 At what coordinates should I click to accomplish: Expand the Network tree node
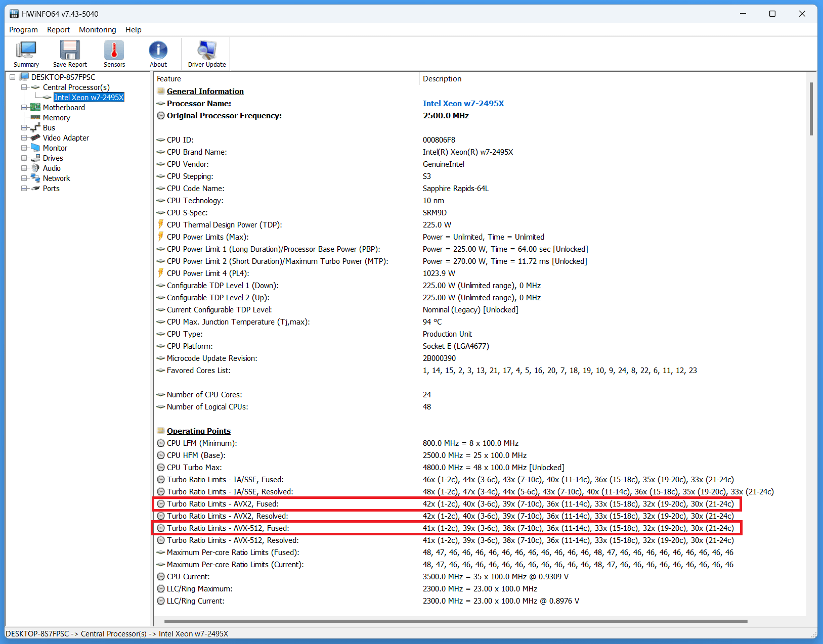coord(24,178)
